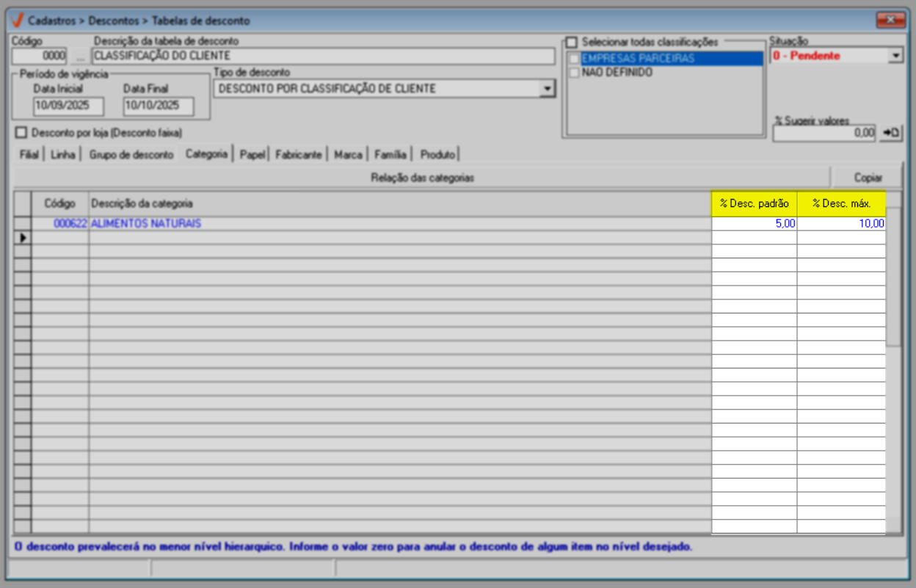Select the Categoria tab

206,154
